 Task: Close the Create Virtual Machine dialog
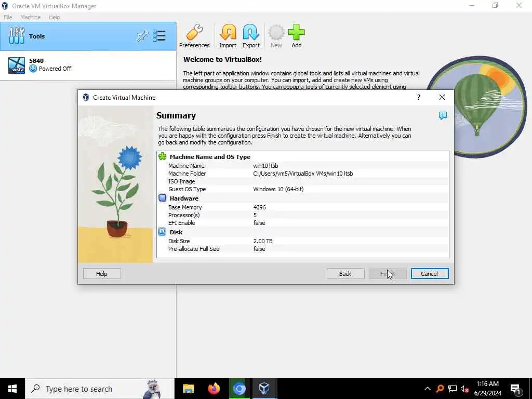pos(442,97)
